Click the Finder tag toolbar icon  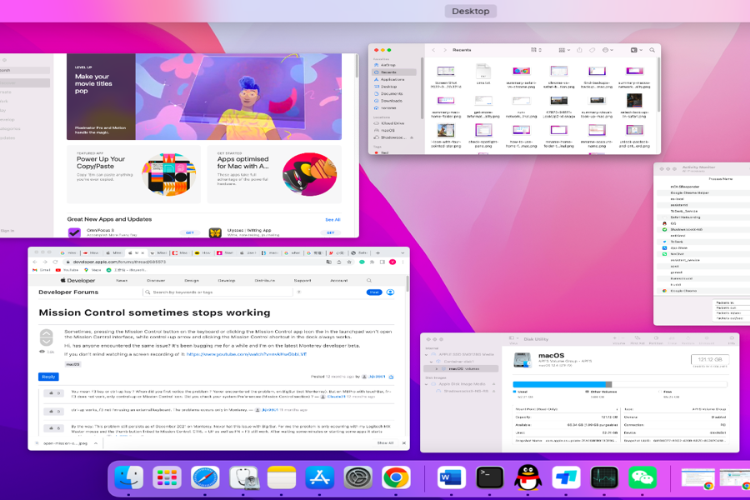tap(592, 50)
